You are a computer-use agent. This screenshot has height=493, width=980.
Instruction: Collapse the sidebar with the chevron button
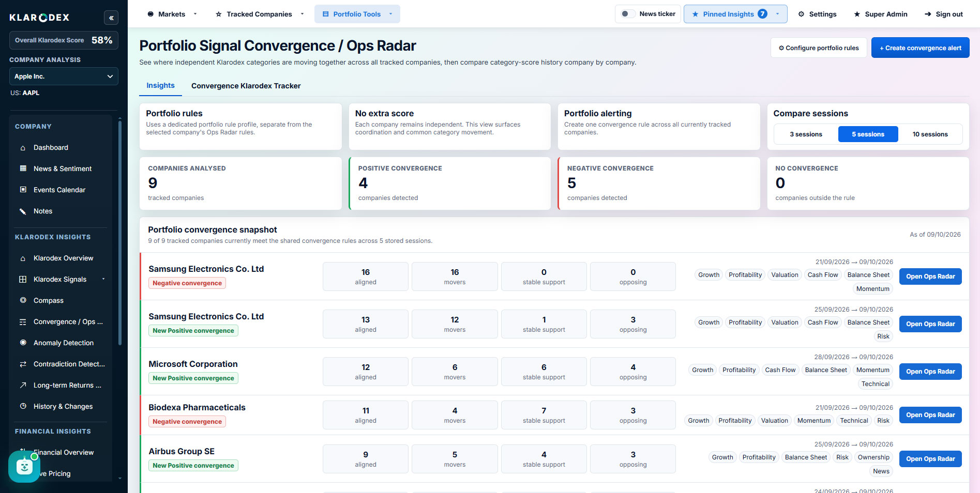(x=111, y=18)
